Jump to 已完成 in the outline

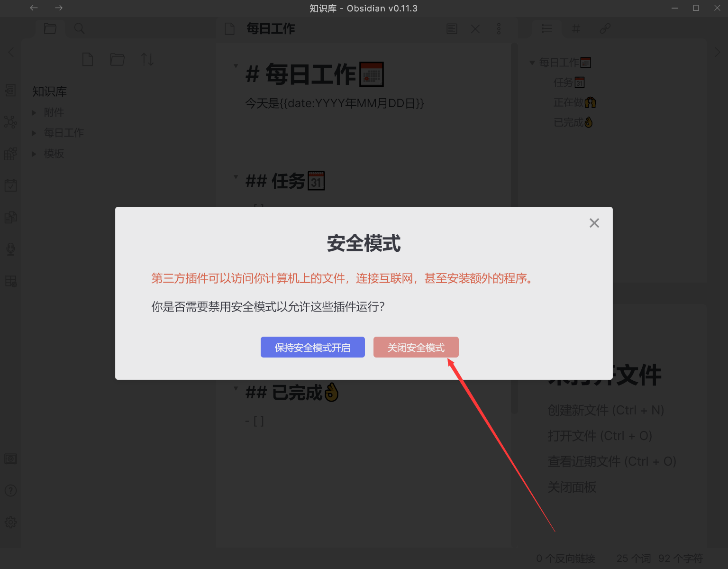573,122
